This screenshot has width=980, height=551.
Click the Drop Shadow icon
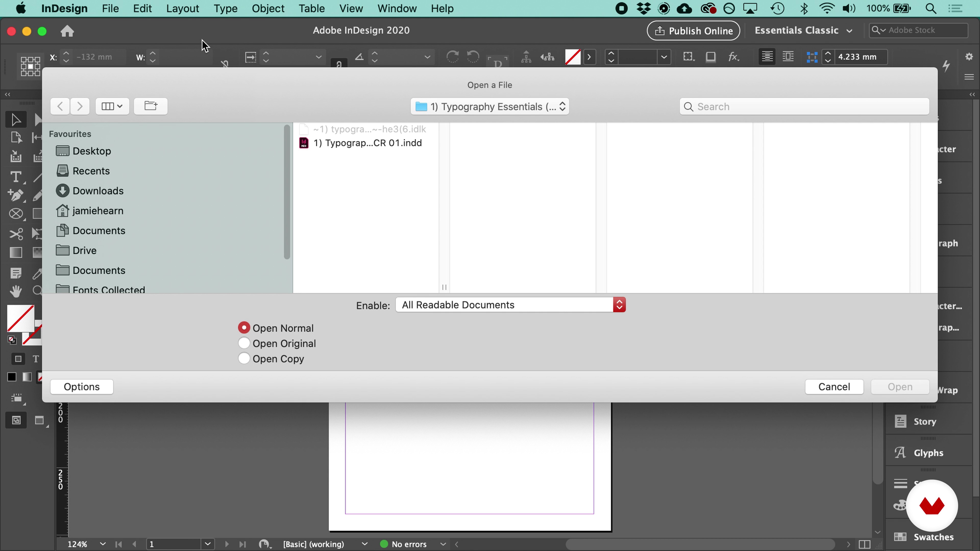[710, 57]
